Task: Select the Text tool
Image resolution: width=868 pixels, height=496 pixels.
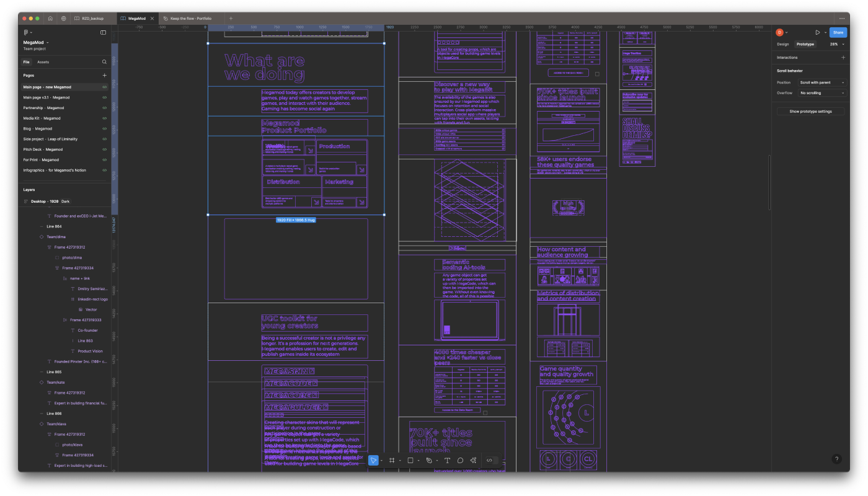Action: tap(447, 460)
